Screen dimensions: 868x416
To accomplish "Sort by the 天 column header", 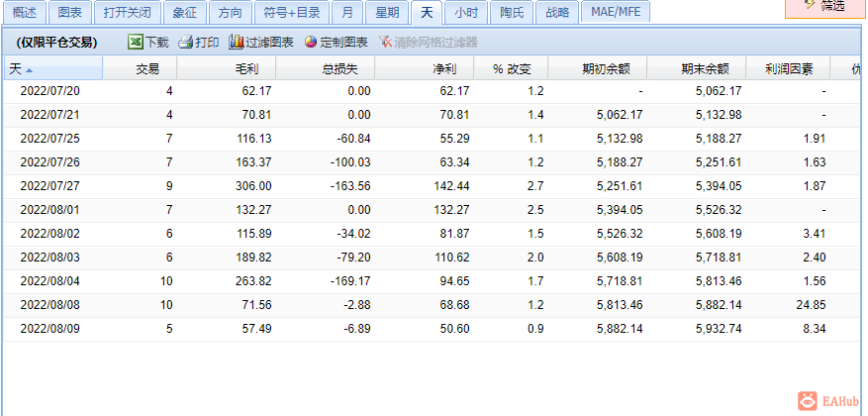I will coord(53,68).
